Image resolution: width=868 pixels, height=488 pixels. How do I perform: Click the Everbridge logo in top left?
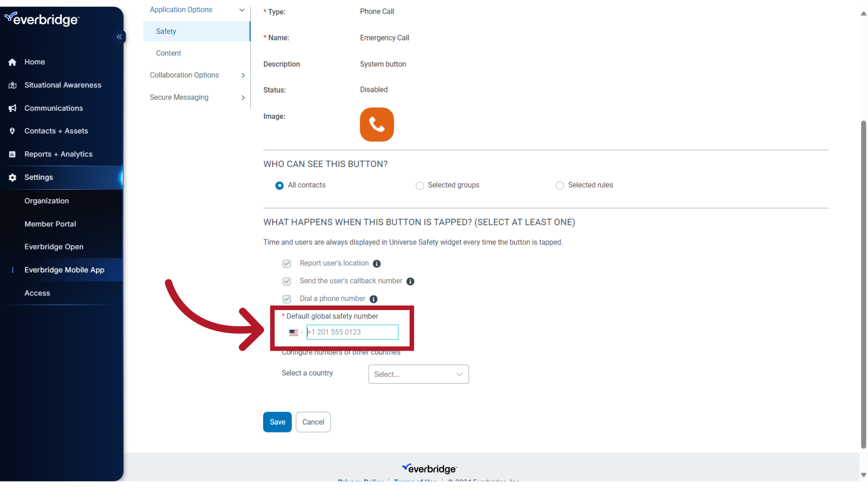pos(41,20)
